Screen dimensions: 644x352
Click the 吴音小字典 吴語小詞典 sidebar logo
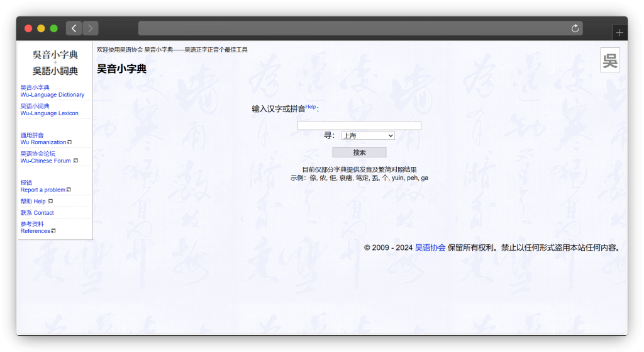(x=55, y=62)
